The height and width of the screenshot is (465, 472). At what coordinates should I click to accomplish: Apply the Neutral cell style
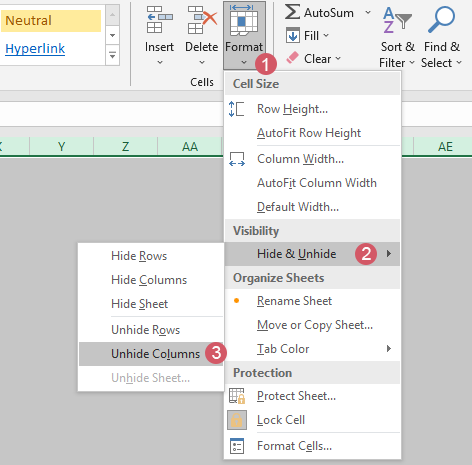[51, 21]
